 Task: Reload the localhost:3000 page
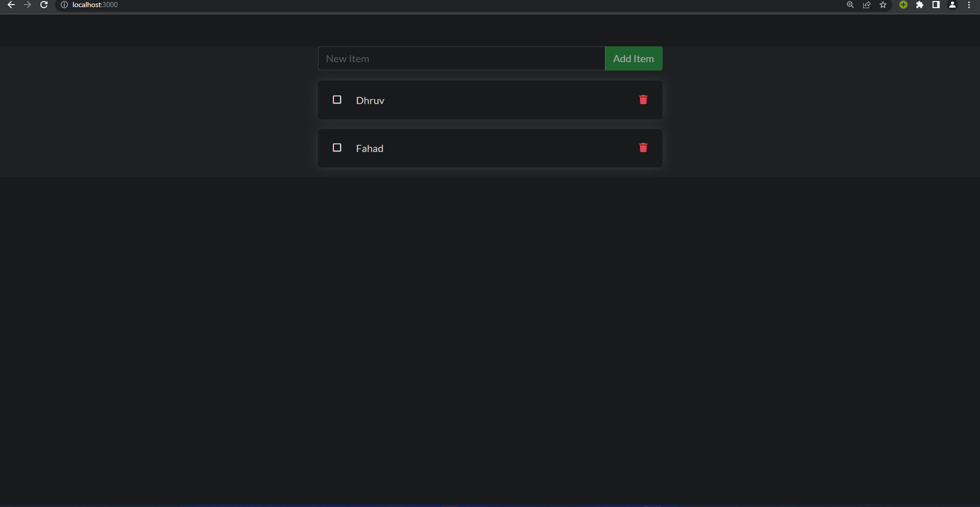coord(44,5)
